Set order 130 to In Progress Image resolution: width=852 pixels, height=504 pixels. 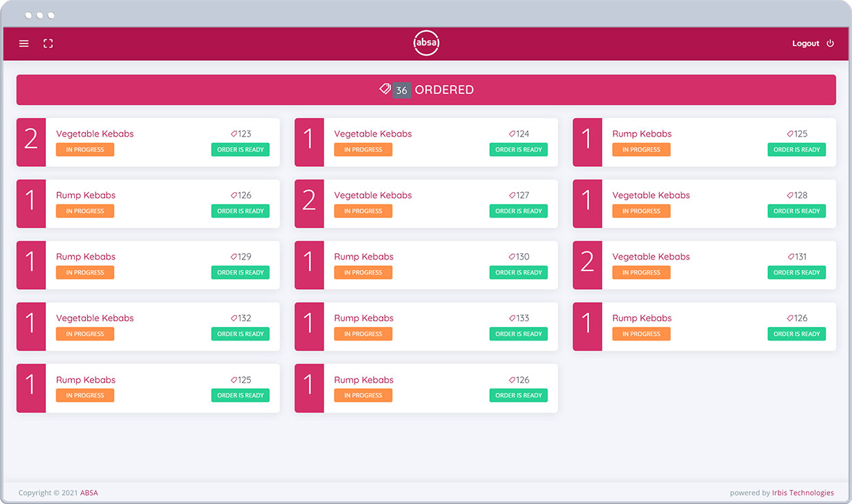pyautogui.click(x=363, y=273)
